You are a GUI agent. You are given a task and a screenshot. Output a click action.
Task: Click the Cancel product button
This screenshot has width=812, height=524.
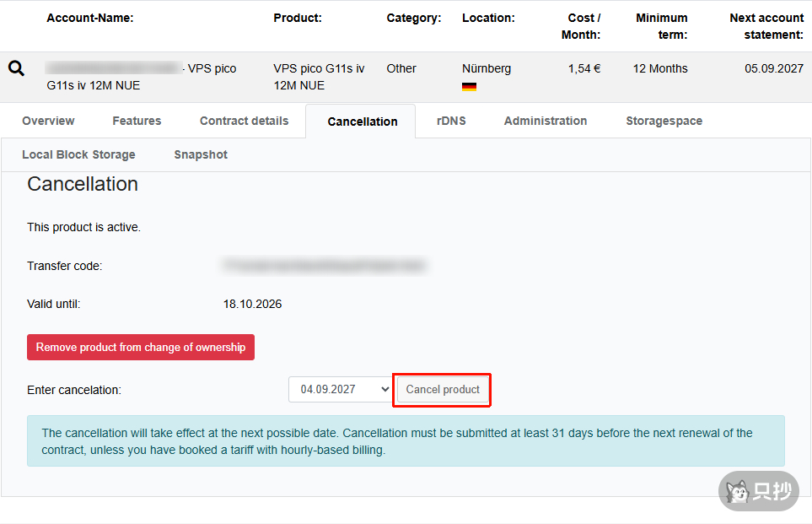click(x=443, y=389)
